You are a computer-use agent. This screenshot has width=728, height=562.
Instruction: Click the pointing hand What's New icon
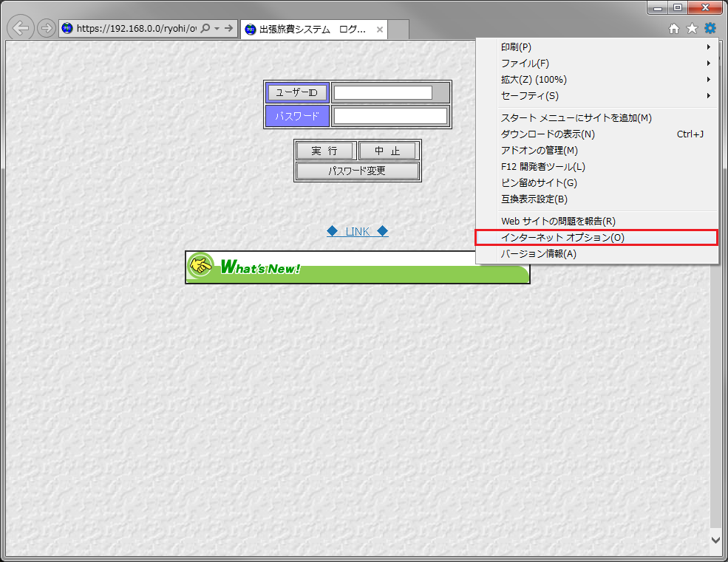pos(200,265)
